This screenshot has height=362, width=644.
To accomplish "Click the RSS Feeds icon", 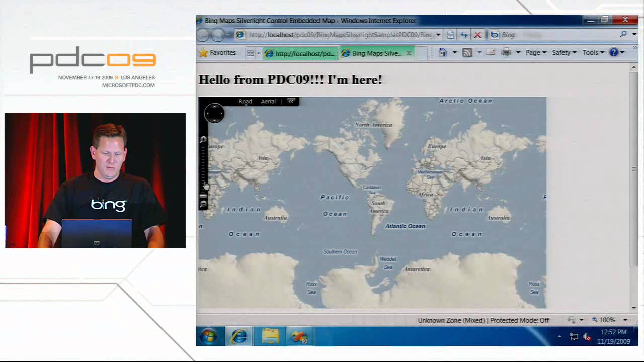I will (467, 52).
